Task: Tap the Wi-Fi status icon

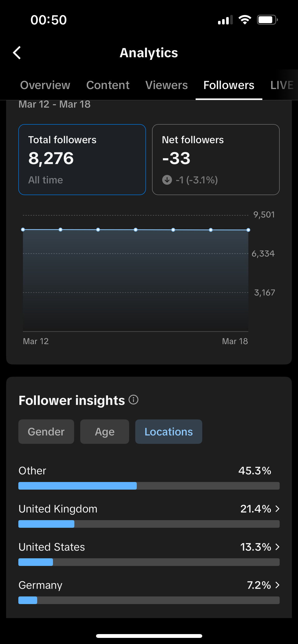Action: coord(245,20)
